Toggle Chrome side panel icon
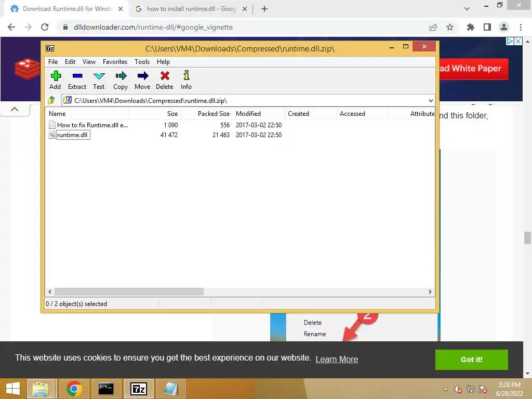532x399 pixels. 487,27
